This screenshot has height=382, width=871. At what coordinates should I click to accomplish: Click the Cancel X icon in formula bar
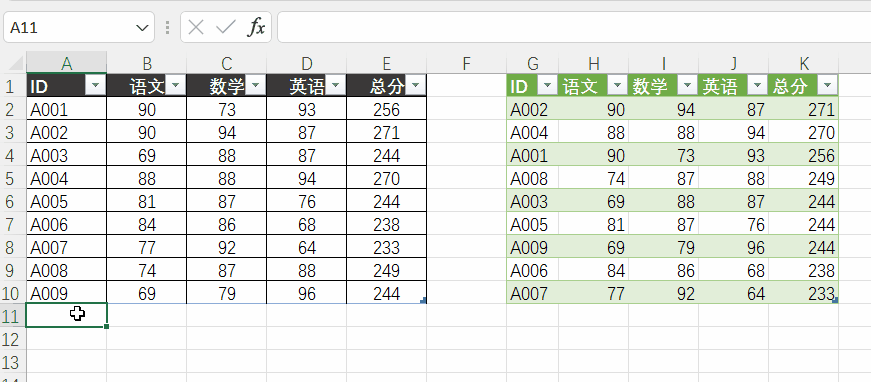tap(196, 27)
